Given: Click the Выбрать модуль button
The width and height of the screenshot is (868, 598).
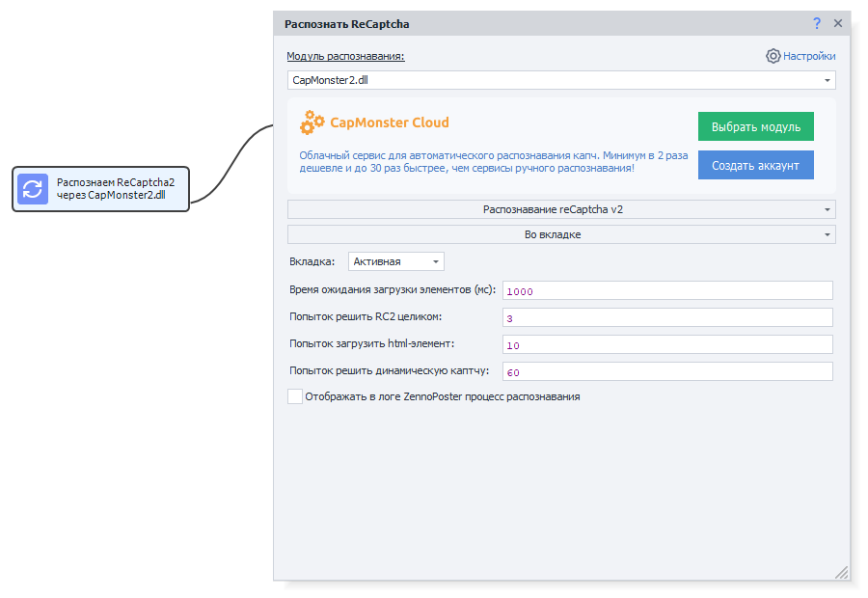Looking at the screenshot, I should tap(755, 126).
